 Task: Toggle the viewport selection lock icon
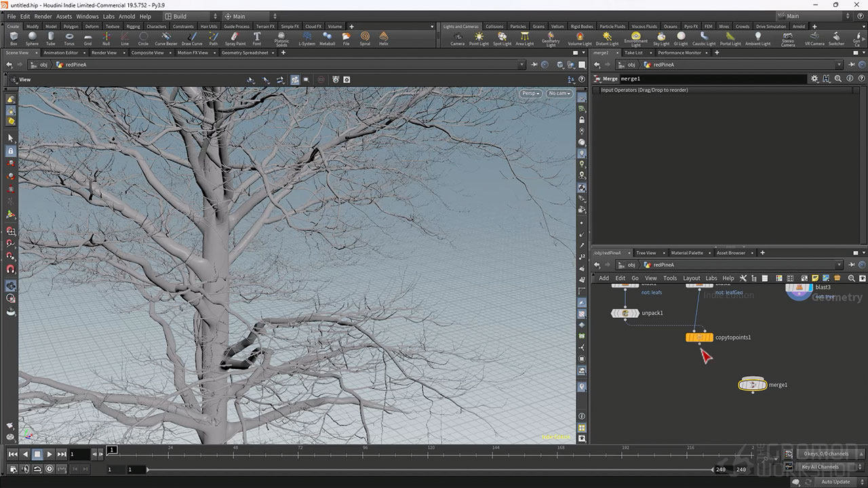tap(10, 150)
